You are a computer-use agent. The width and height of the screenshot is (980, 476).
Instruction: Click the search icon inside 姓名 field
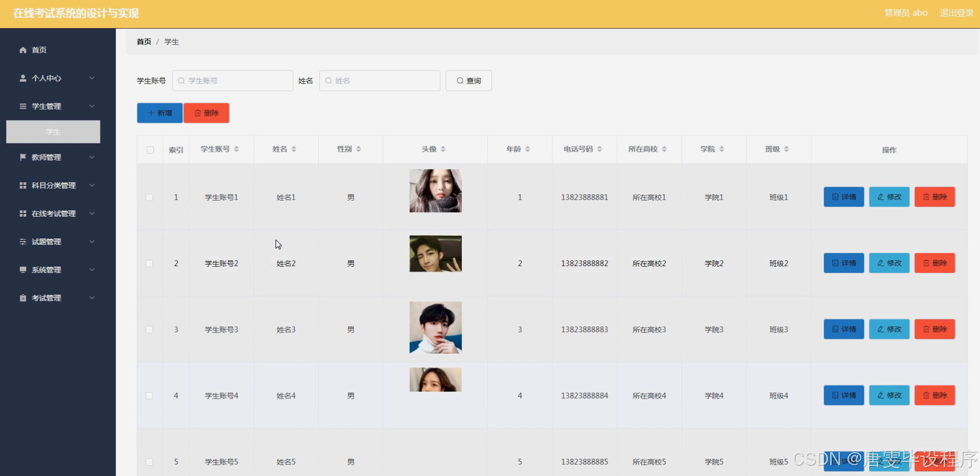(x=328, y=81)
